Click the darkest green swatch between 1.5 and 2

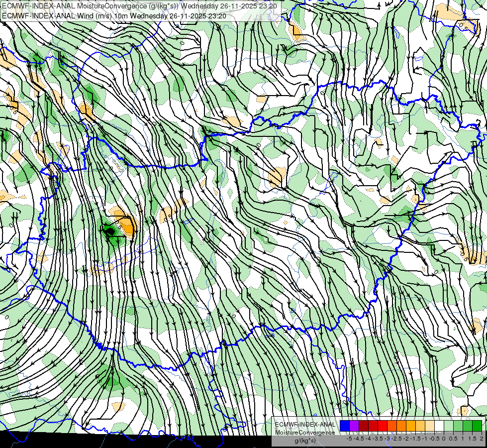click(x=477, y=426)
